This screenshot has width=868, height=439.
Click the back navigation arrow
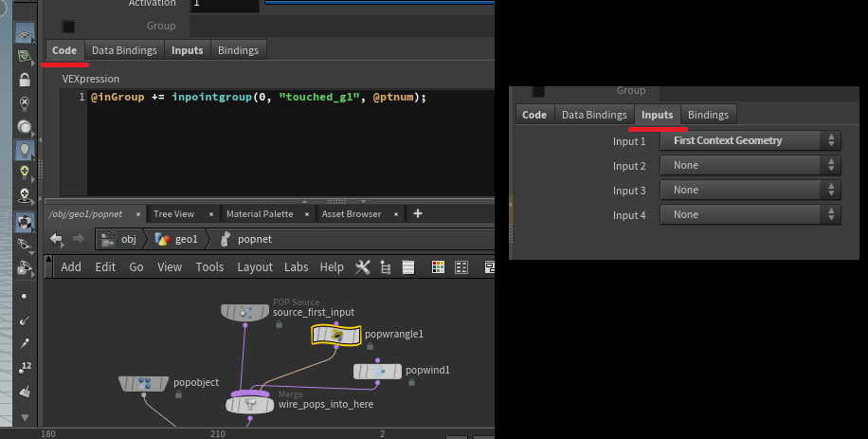56,239
